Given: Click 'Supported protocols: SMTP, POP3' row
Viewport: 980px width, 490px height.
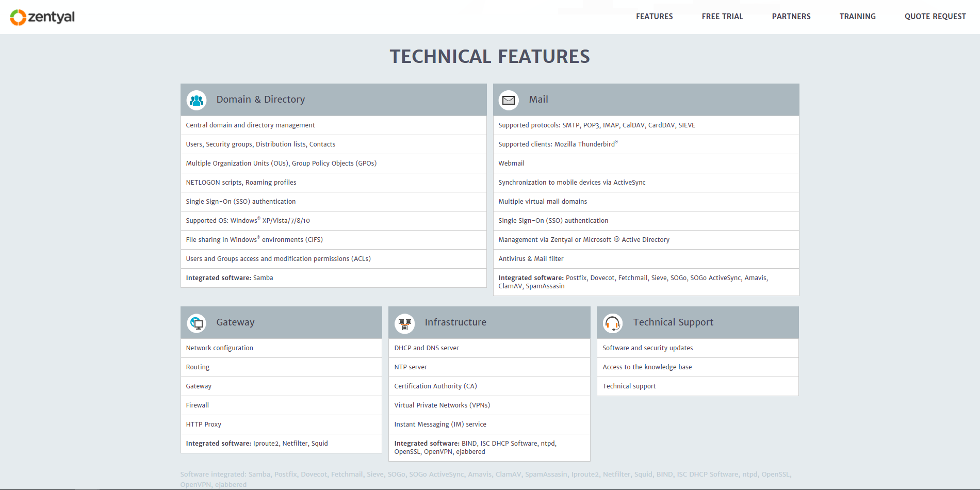Looking at the screenshot, I should click(x=646, y=125).
